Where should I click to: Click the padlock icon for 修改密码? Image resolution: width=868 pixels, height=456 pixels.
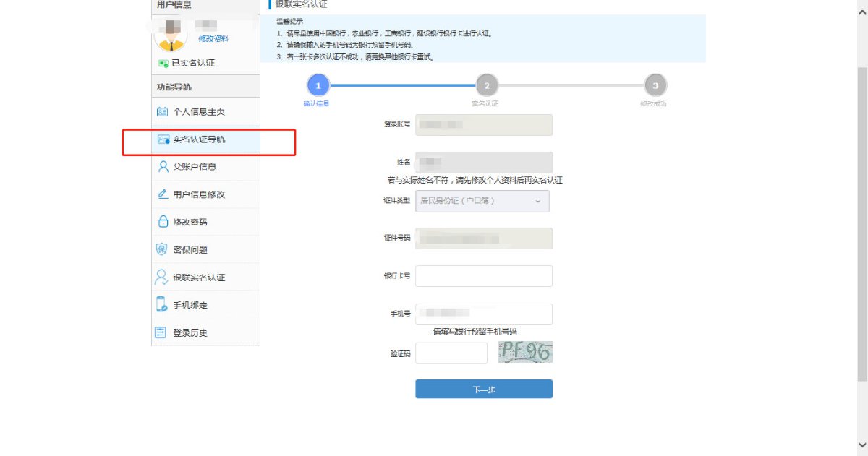(x=163, y=222)
